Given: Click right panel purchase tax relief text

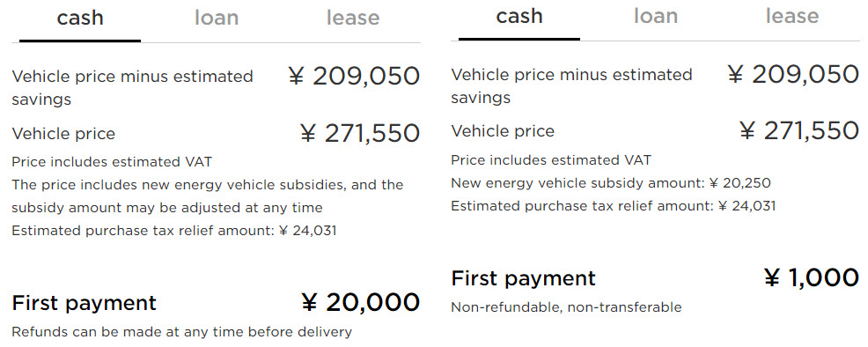Looking at the screenshot, I should (x=614, y=206).
